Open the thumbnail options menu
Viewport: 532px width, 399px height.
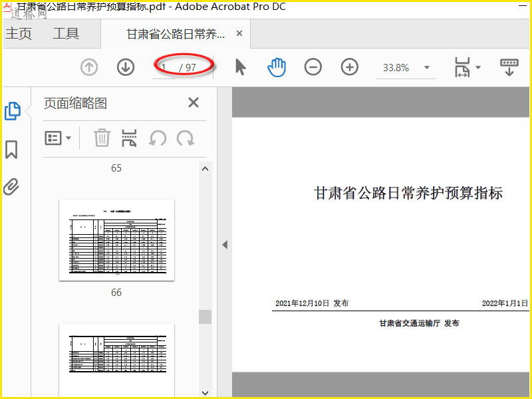pos(58,138)
